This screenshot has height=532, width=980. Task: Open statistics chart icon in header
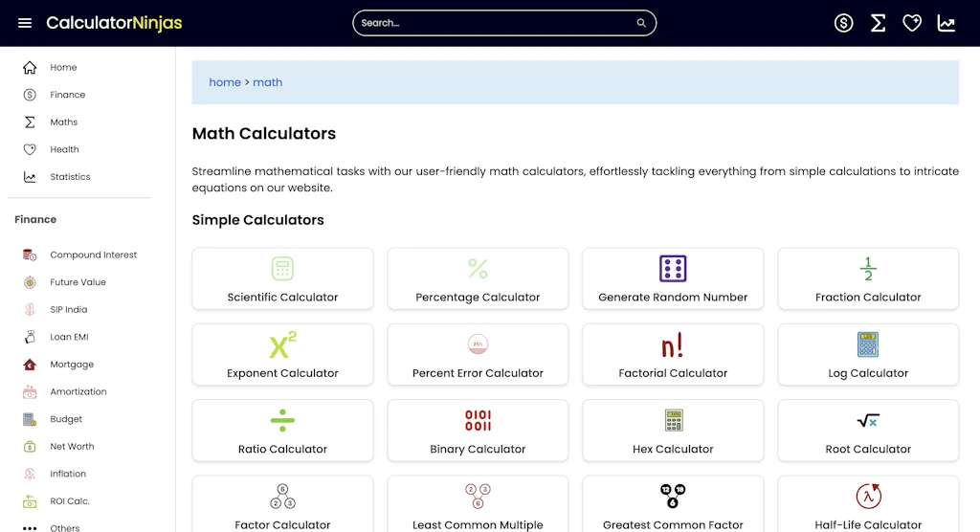click(x=947, y=23)
